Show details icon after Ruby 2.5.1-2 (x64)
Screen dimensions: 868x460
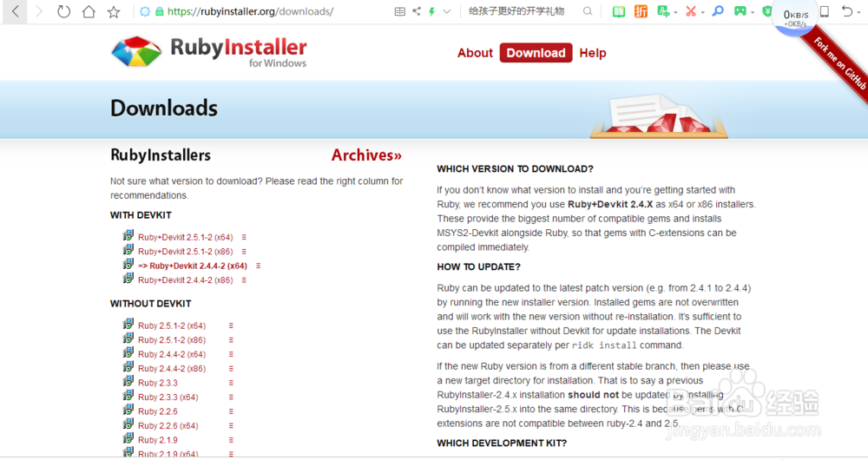click(231, 325)
